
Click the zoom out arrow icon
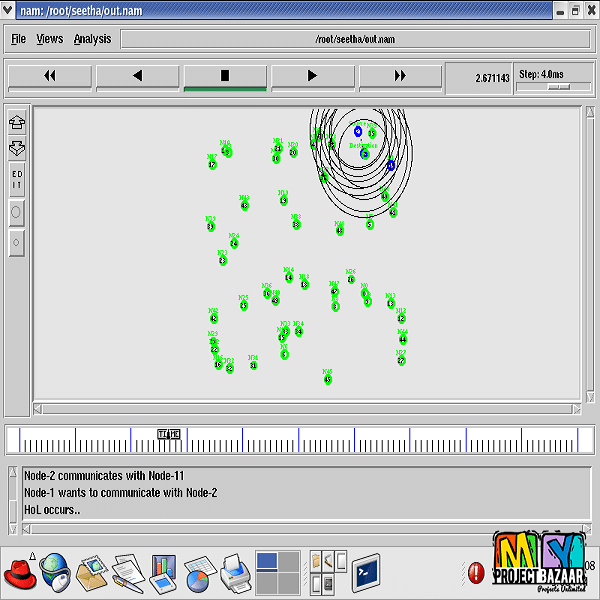pos(17,148)
